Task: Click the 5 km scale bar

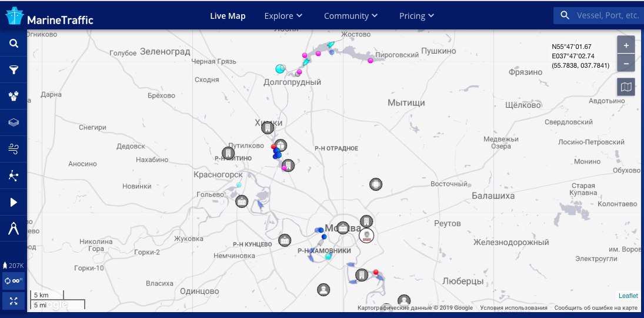Action: point(47,295)
